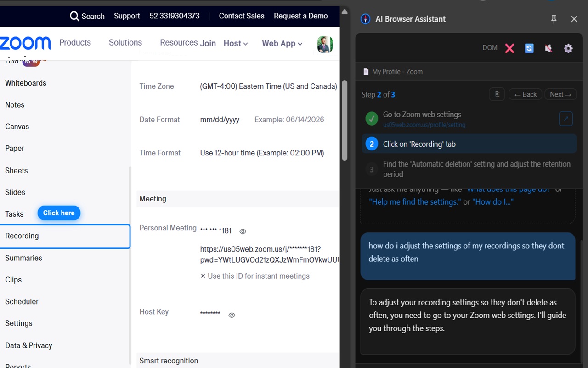Click the Meeting section header
The width and height of the screenshot is (588, 368).
(238, 199)
